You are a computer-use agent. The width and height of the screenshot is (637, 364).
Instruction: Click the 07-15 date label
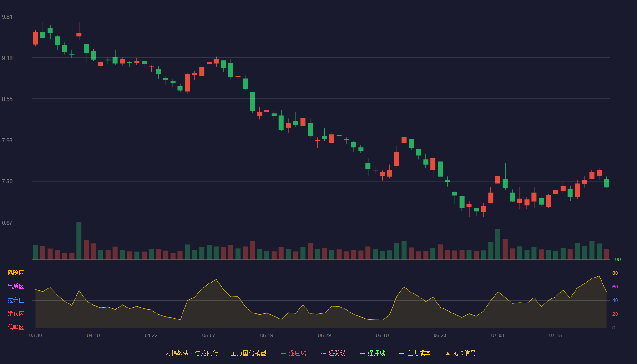tap(556, 335)
